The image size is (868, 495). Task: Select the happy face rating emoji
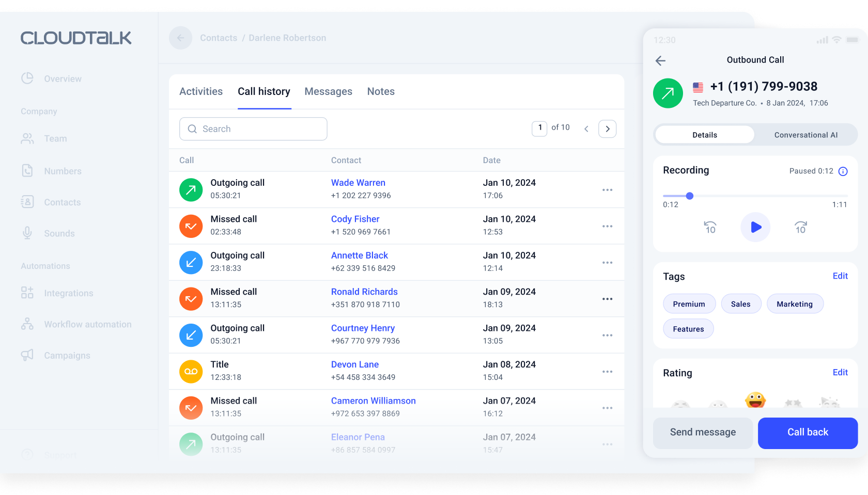tap(755, 400)
